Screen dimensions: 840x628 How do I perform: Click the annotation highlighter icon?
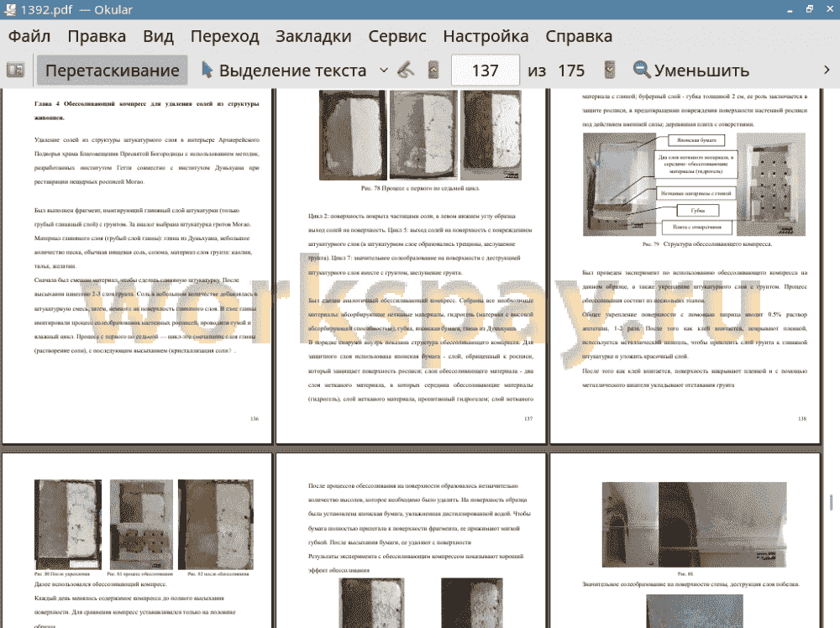tap(406, 71)
